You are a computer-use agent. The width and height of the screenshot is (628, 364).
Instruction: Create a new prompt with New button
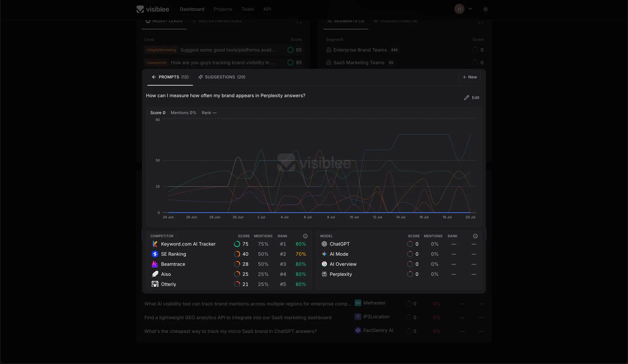[x=469, y=77]
